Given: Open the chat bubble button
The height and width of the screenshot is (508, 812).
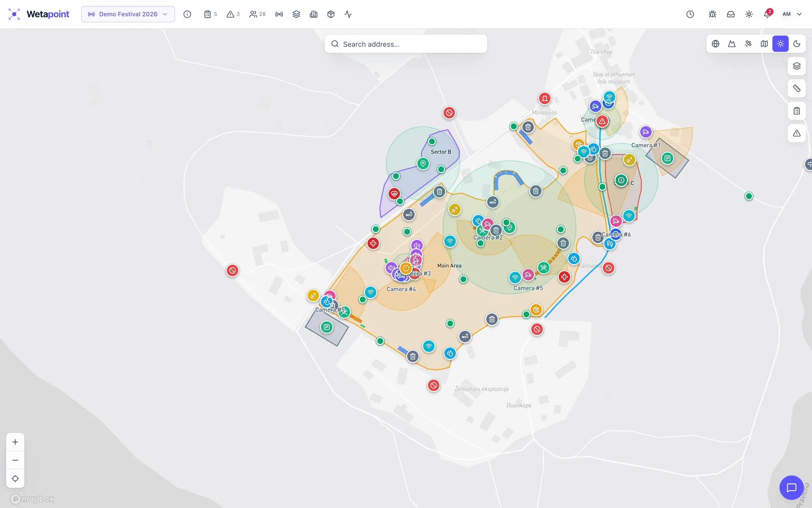Looking at the screenshot, I should click(791, 488).
